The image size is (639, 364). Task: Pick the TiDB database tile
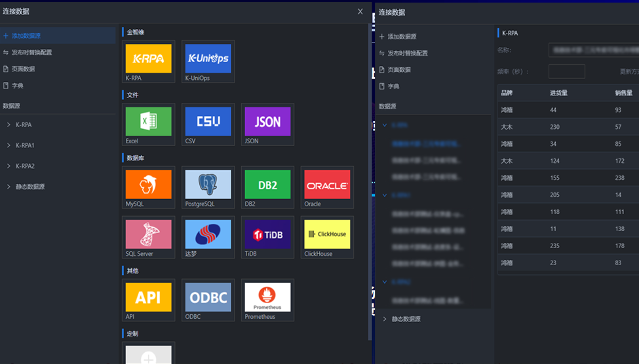(267, 237)
